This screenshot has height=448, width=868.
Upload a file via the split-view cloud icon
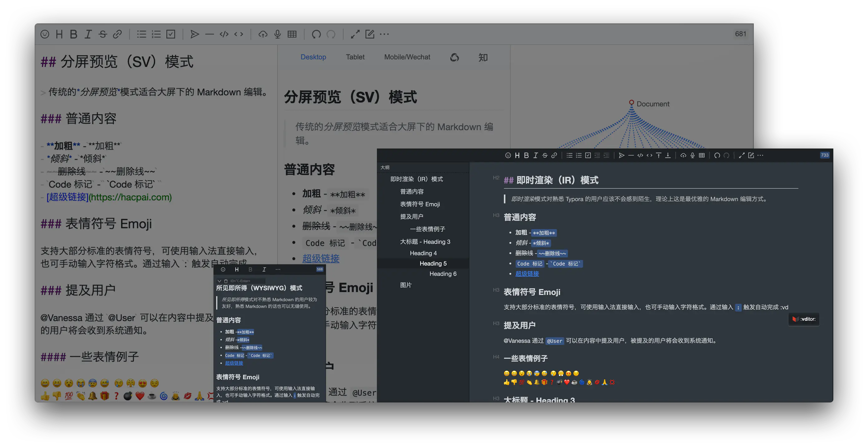[263, 34]
